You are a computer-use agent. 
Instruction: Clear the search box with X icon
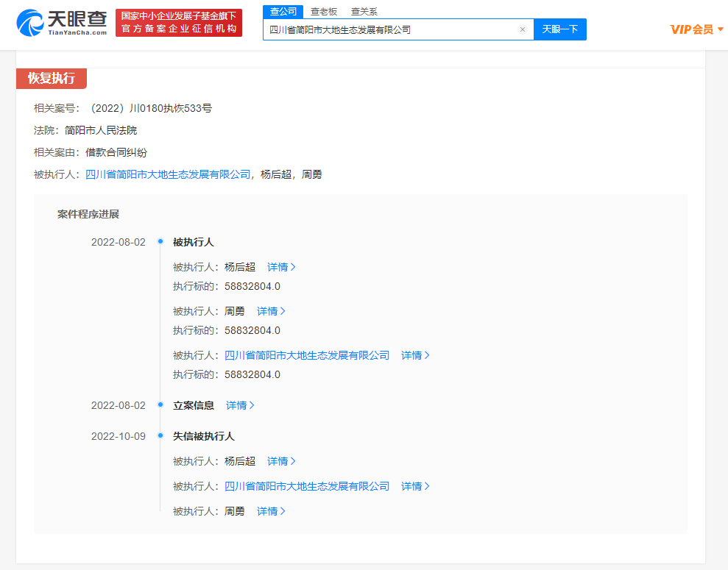pos(523,29)
